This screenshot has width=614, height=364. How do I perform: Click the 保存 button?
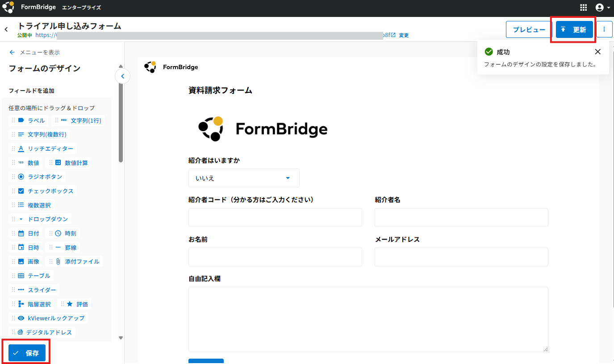(x=27, y=353)
